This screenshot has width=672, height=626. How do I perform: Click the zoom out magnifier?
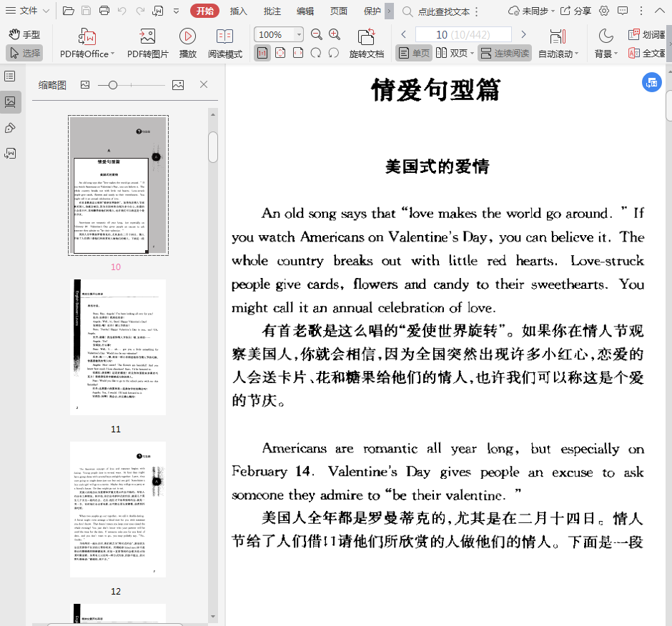(316, 34)
